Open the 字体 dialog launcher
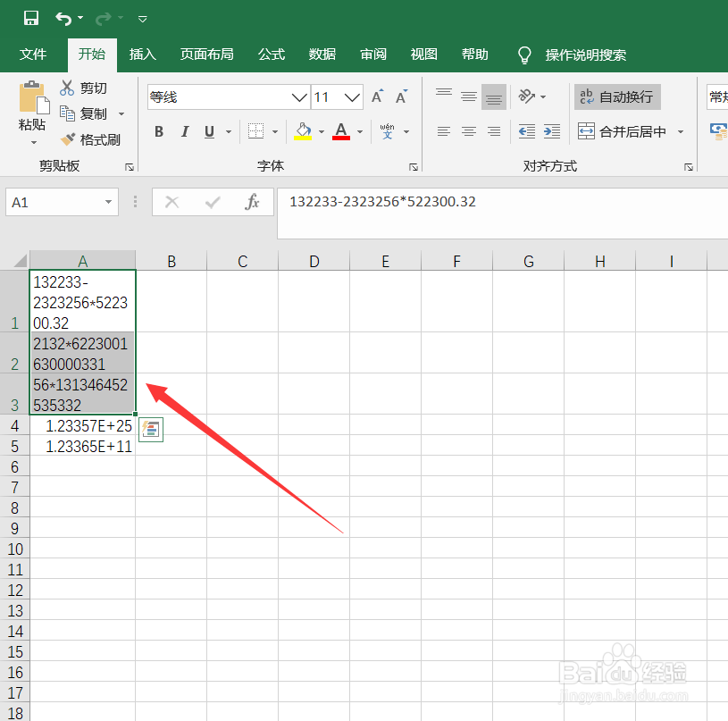The image size is (728, 721). click(414, 167)
